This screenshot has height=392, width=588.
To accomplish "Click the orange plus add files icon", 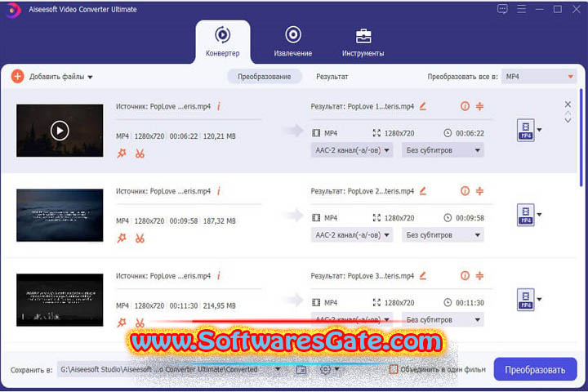I will (x=17, y=76).
